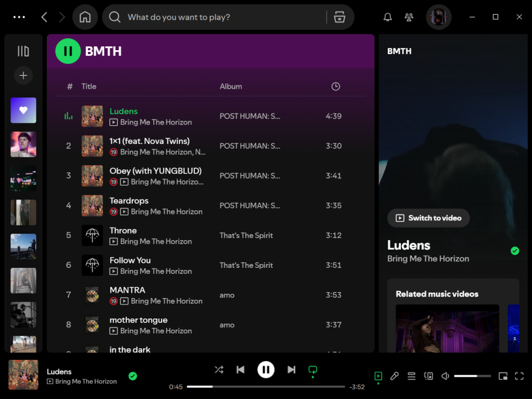
Task: Sort by the # column header
Action: click(69, 87)
